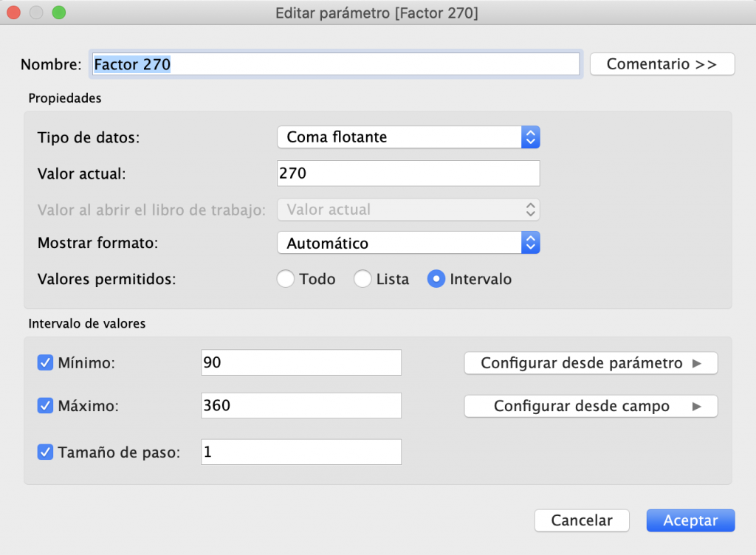
Task: Open Configurar desde campo menu
Action: pos(591,406)
